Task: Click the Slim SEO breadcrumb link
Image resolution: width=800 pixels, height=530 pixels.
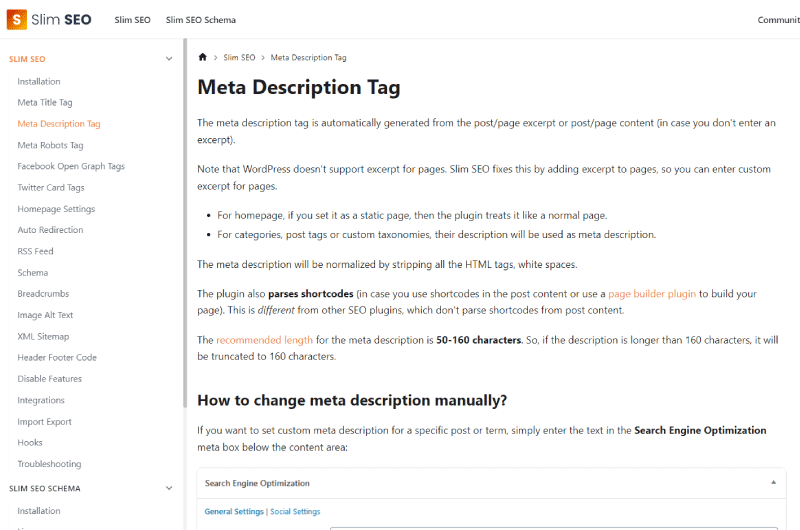Action: tap(239, 58)
